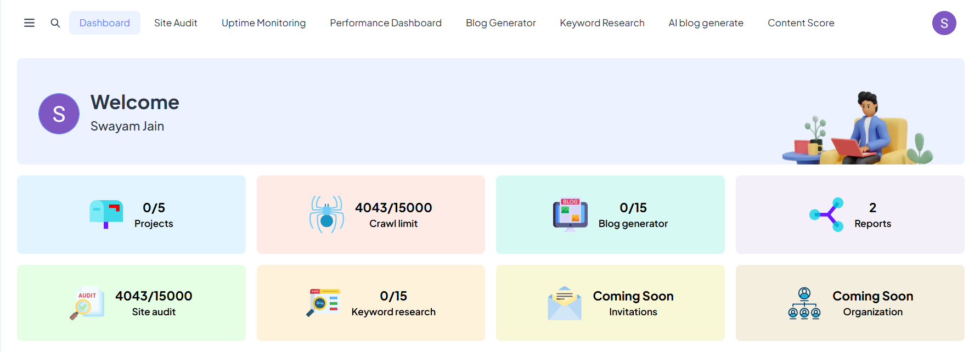This screenshot has width=980, height=352.
Task: Click the Keyword research icon
Action: point(323,303)
